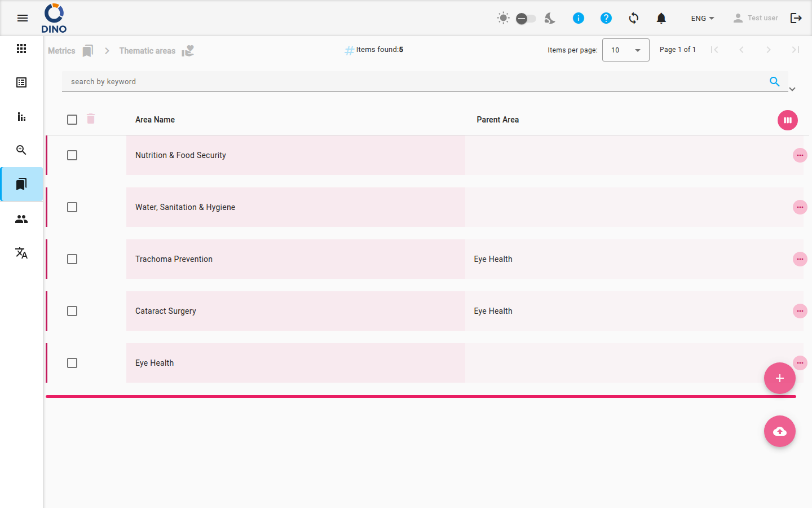812x508 pixels.
Task: Go to the Metrics breadcrumb
Action: point(61,51)
